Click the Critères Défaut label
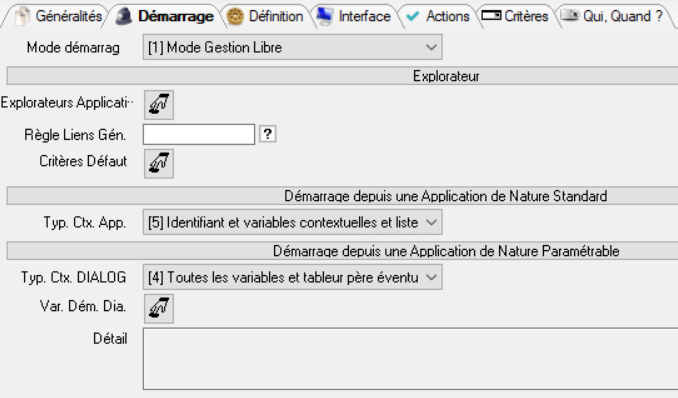 [x=83, y=161]
